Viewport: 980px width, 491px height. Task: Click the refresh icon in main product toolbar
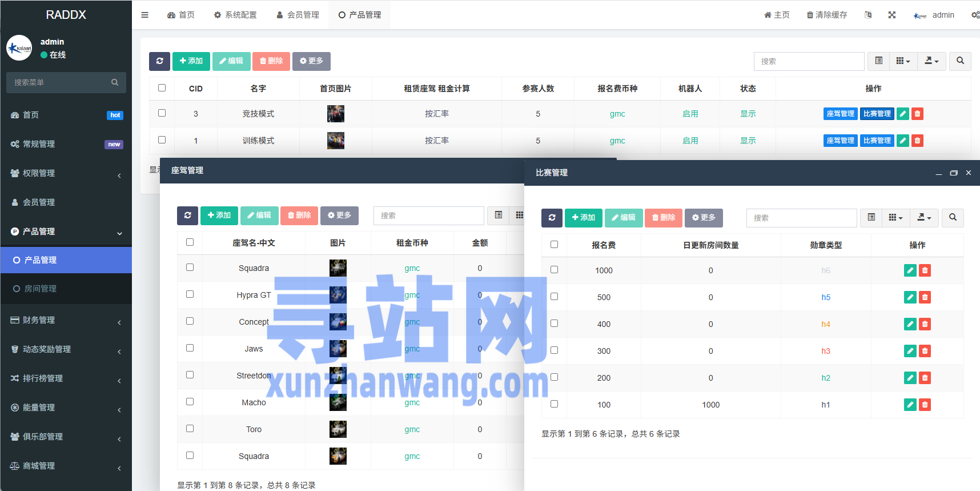[159, 61]
